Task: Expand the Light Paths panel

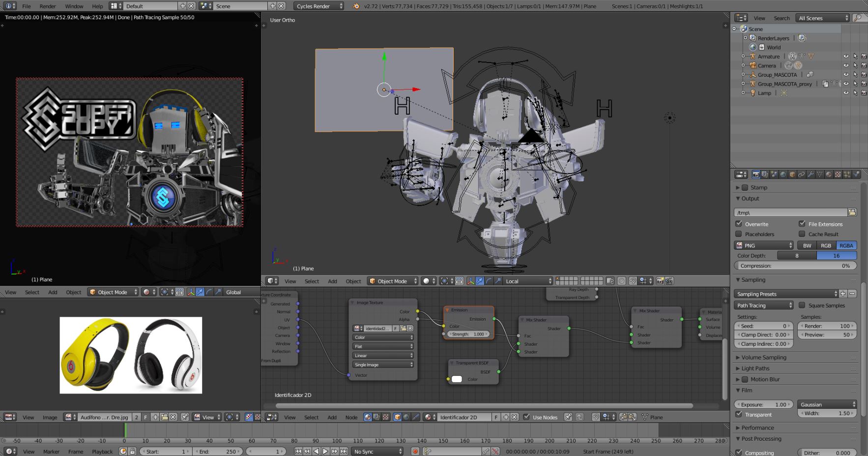Action: point(755,368)
